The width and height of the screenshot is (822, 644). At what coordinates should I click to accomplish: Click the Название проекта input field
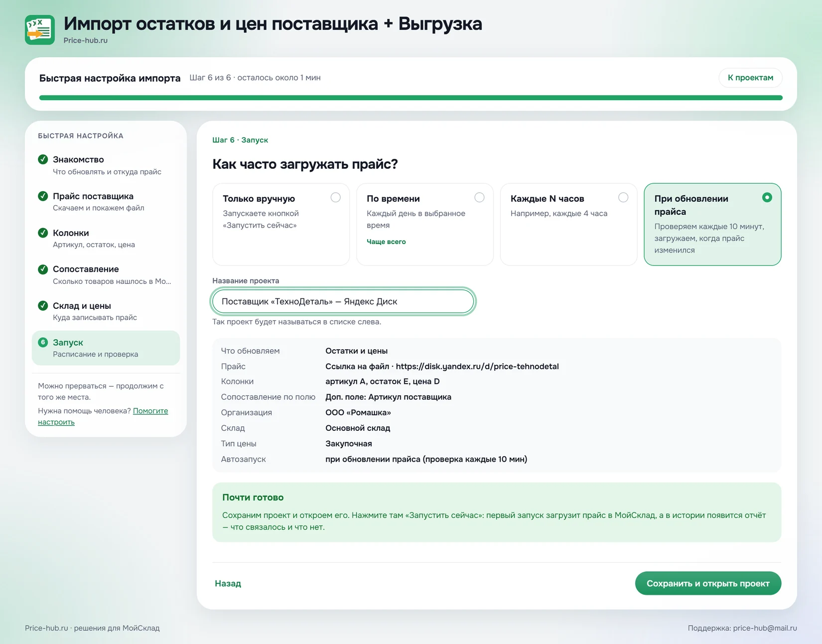pyautogui.click(x=343, y=301)
